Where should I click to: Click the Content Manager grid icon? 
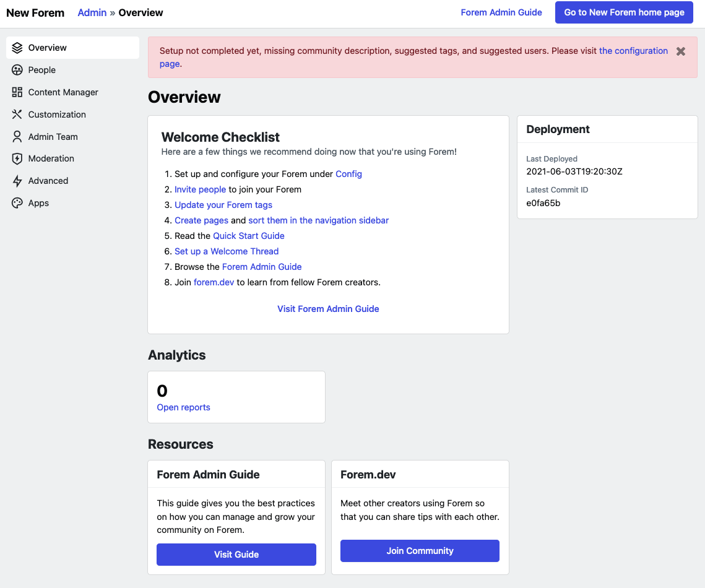click(x=17, y=92)
